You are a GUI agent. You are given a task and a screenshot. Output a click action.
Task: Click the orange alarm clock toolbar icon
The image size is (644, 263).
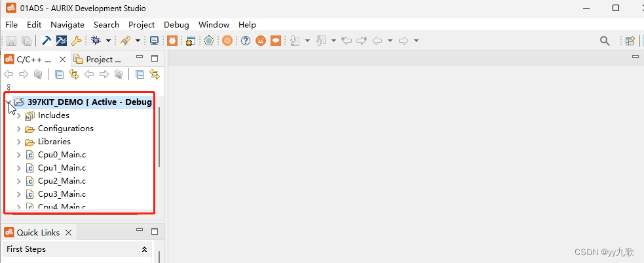[x=172, y=41]
